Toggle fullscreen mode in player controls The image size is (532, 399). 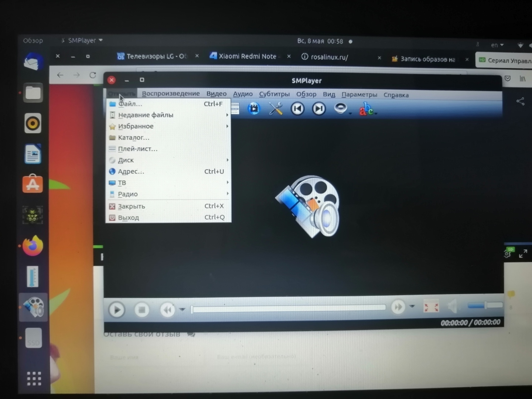[431, 307]
